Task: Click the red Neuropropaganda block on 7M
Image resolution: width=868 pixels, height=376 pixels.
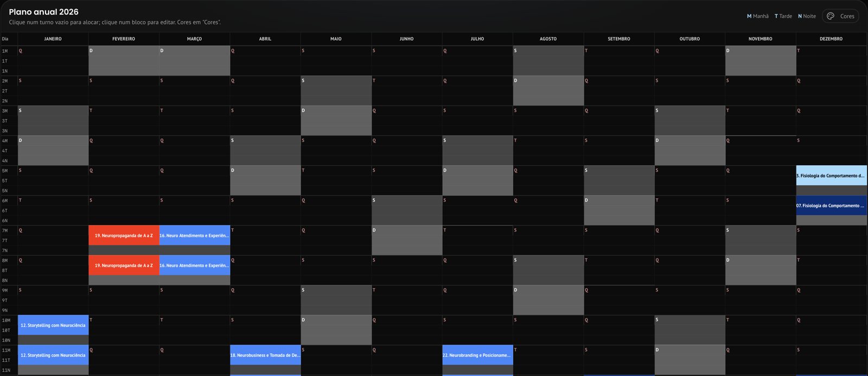Action: pos(124,236)
